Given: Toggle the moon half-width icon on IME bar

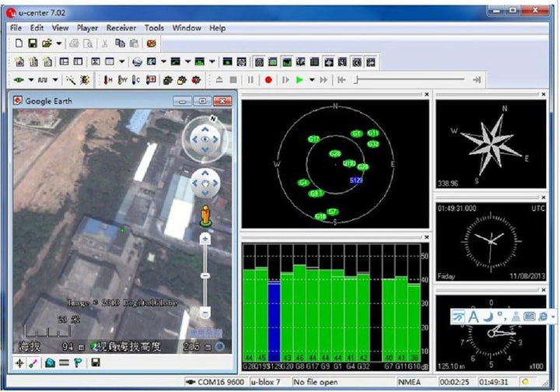Looking at the screenshot, I should [488, 317].
